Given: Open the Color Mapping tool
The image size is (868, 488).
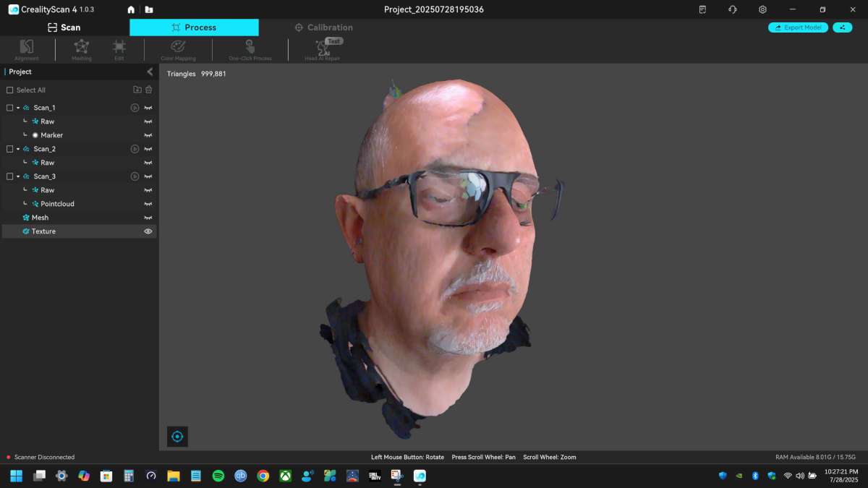Looking at the screenshot, I should [x=178, y=49].
